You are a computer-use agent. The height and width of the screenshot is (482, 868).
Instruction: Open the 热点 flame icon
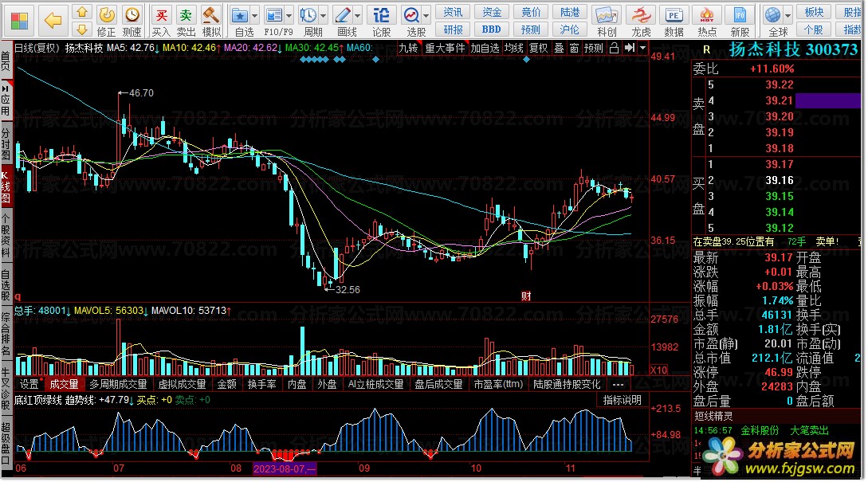click(x=707, y=21)
